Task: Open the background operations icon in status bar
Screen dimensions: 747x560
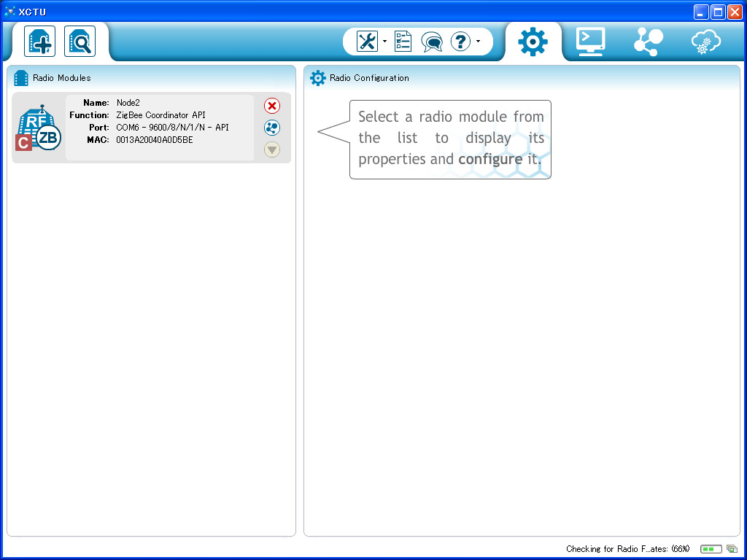Action: 732,549
